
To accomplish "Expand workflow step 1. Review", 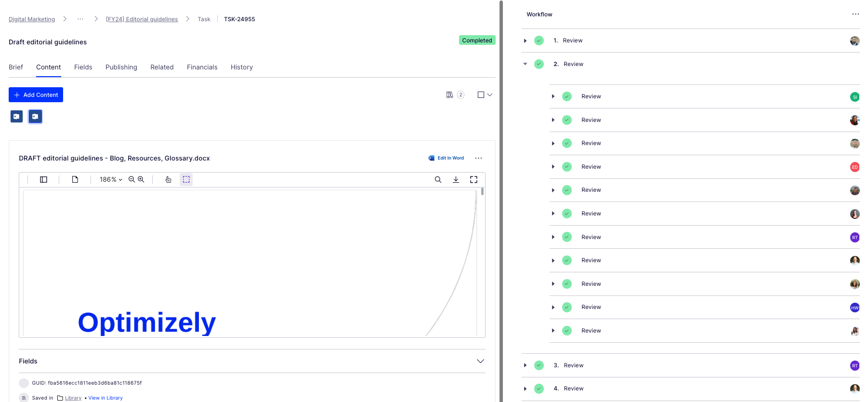I will [525, 41].
